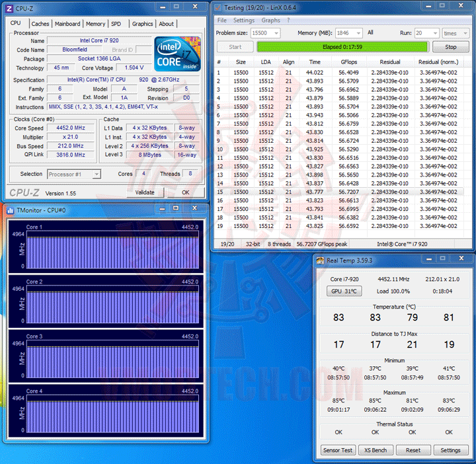The height and width of the screenshot is (464, 476).
Task: Switch to the Mainboard tab
Action: point(67,24)
